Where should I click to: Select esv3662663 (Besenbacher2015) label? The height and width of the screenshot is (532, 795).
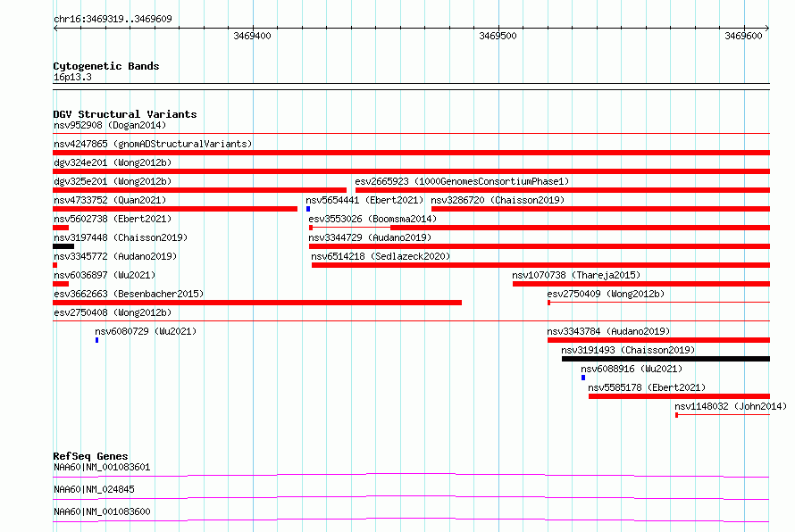tap(129, 294)
